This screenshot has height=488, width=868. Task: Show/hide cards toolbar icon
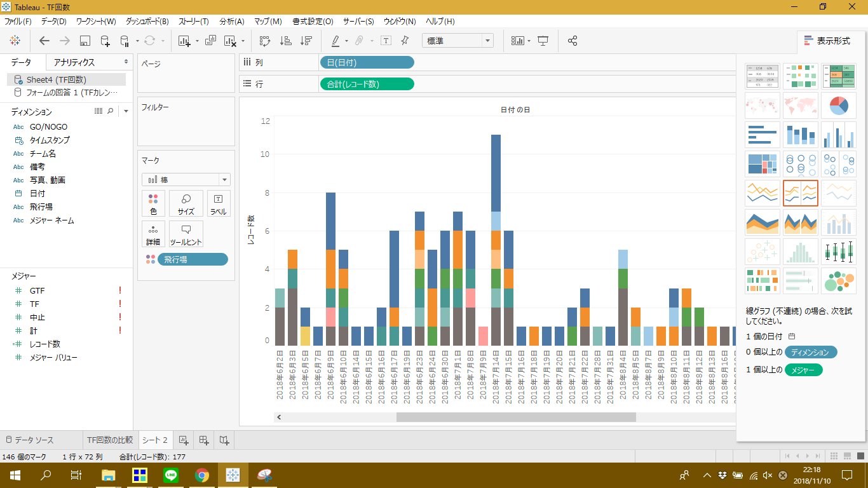click(x=518, y=41)
